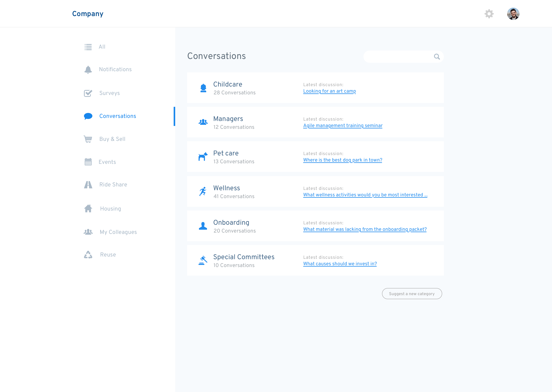
Task: Open "What causes should we invest in?" link
Action: [340, 264]
